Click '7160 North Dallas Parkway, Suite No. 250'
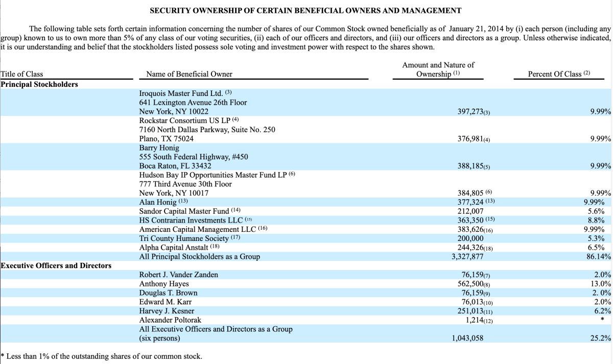This screenshot has height=364, width=613. pos(207,130)
